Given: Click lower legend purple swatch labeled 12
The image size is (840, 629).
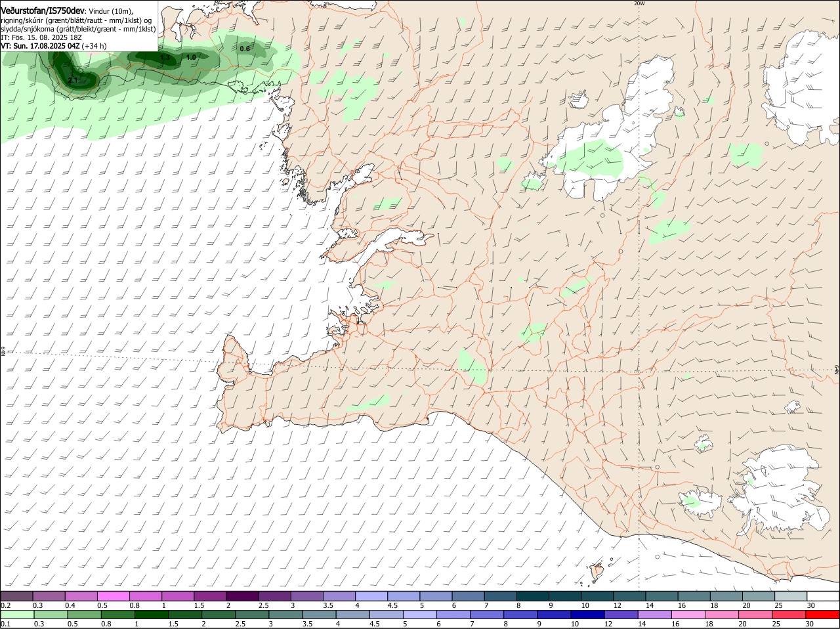Looking at the screenshot, I should [x=621, y=614].
